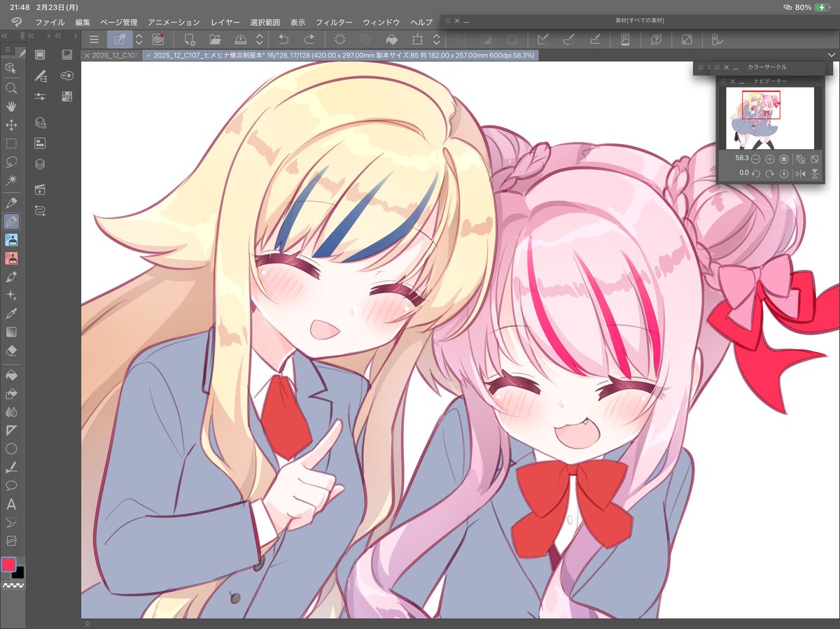Click the Redo icon in the toolbar
The image size is (840, 629).
pyautogui.click(x=309, y=40)
